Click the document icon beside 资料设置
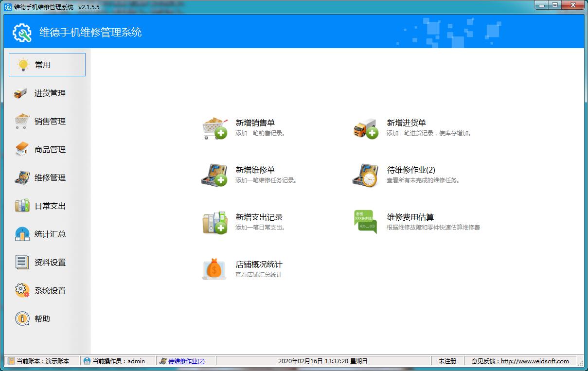588x371 pixels. click(x=22, y=262)
